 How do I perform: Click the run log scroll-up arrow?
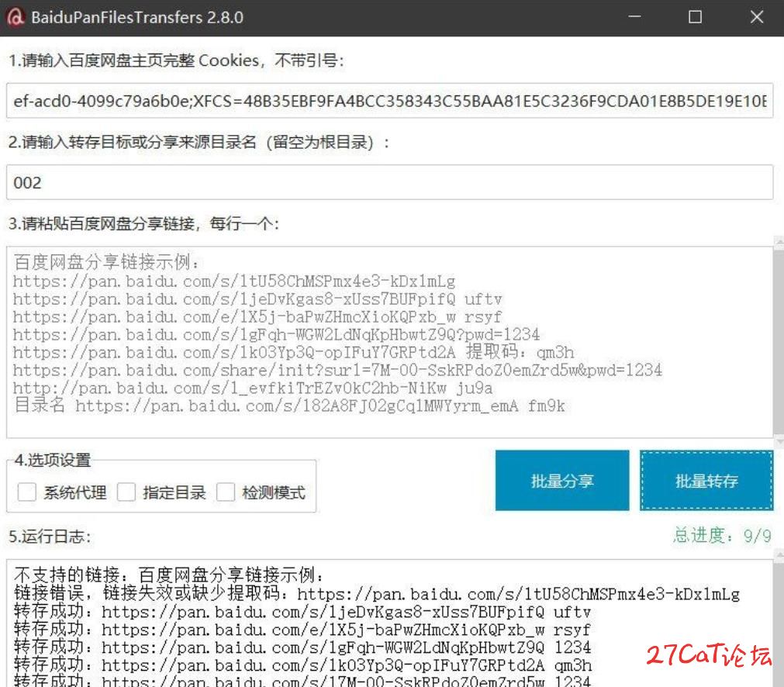point(779,555)
